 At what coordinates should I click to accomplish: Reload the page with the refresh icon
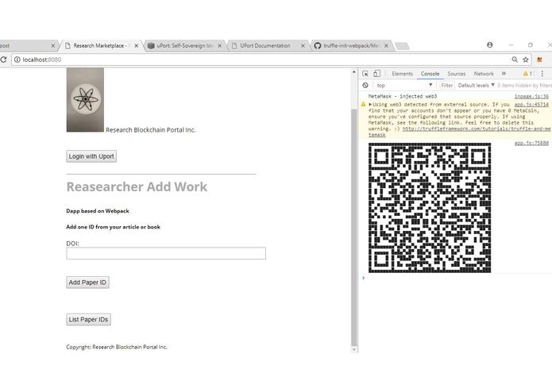click(x=3, y=60)
